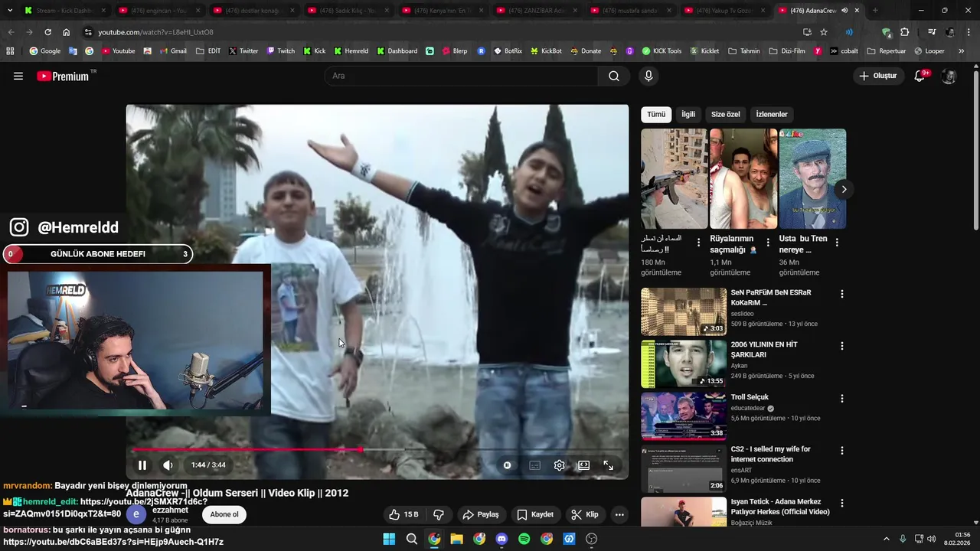This screenshot has width=980, height=551.
Task: Switch to the Stream - Kick Dashboard tab
Action: pos(64,11)
